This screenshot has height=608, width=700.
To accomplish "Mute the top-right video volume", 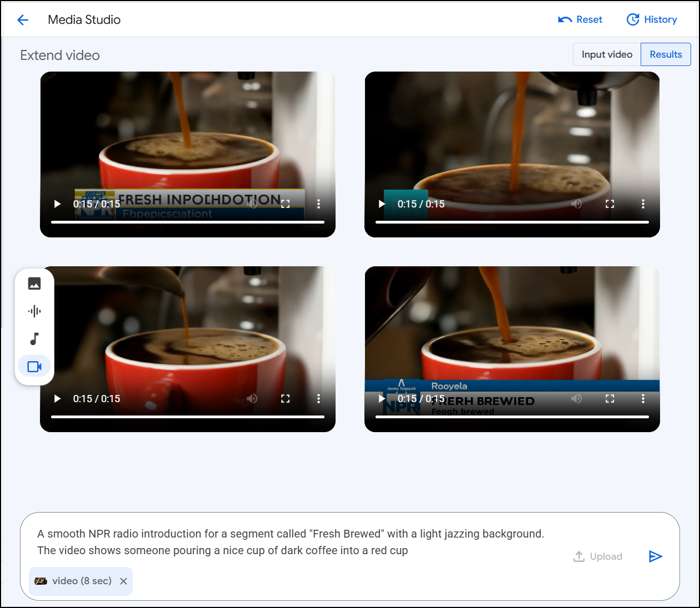I will 577,204.
